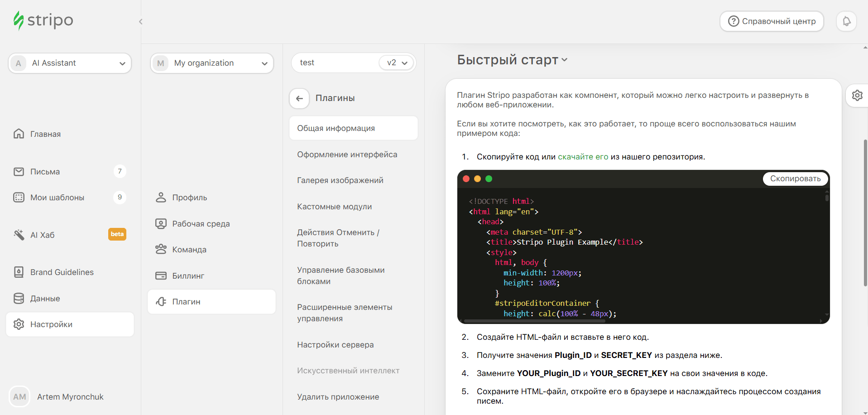
Task: Click the notification bell icon
Action: [x=846, y=21]
